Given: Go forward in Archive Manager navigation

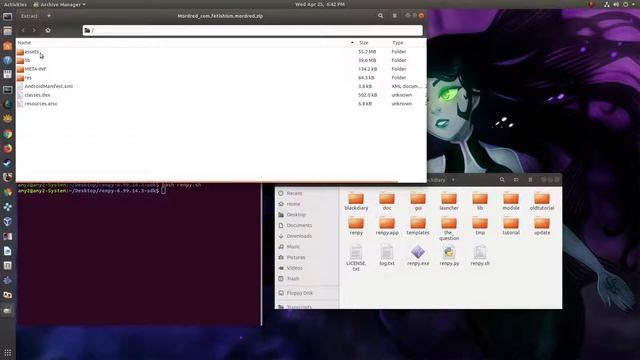Looking at the screenshot, I should click(x=34, y=30).
